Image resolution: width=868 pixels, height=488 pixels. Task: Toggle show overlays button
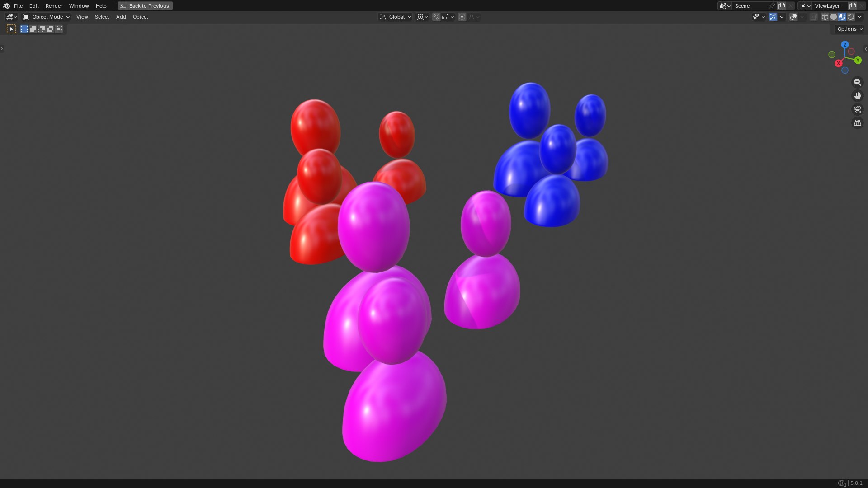[x=793, y=17]
